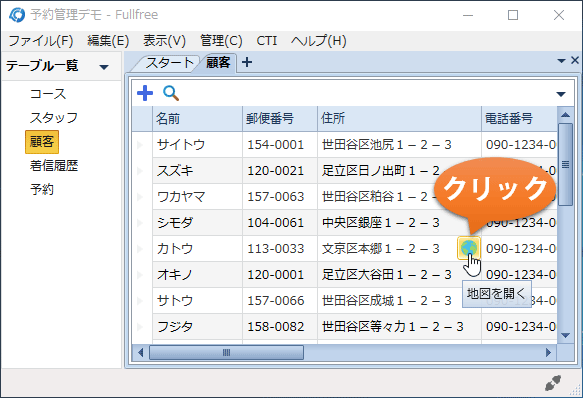
Task: Sort by the 名前 column header
Action: click(197, 119)
